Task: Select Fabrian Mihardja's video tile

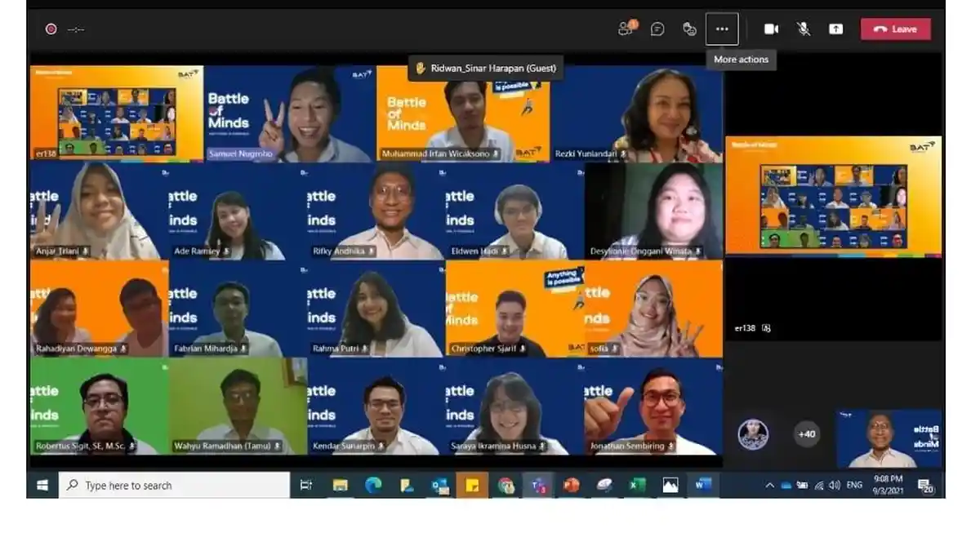Action: 238,309
